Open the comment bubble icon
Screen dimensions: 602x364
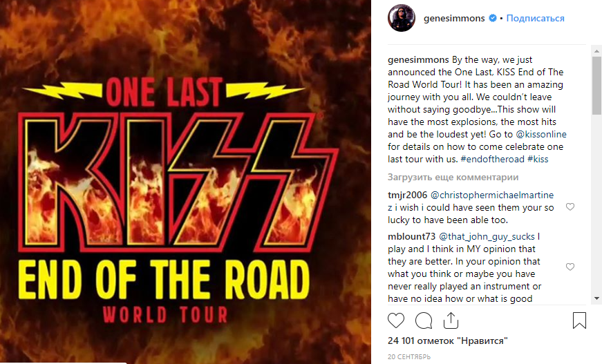click(424, 320)
